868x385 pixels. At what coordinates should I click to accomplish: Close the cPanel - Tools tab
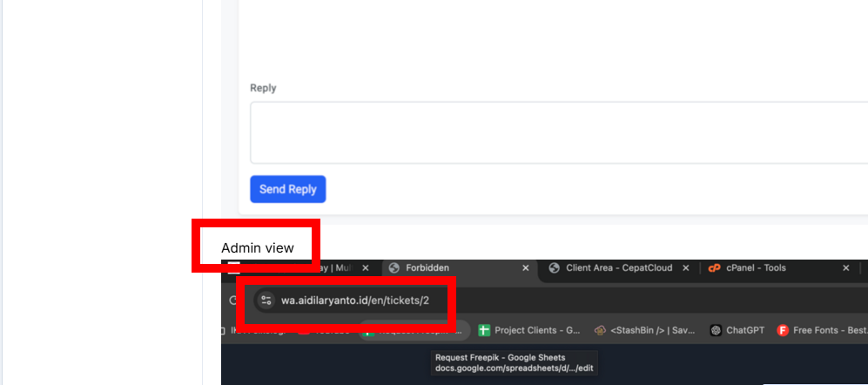(846, 268)
